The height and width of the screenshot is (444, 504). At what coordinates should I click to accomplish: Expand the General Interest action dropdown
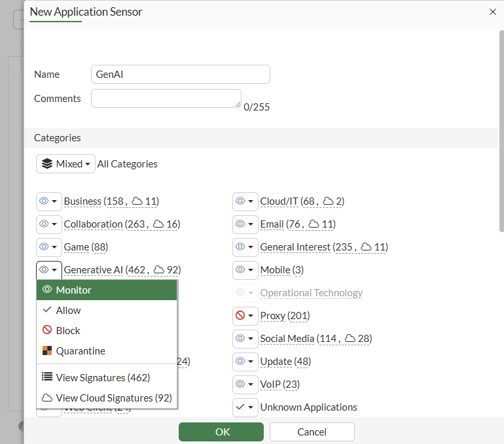[251, 247]
